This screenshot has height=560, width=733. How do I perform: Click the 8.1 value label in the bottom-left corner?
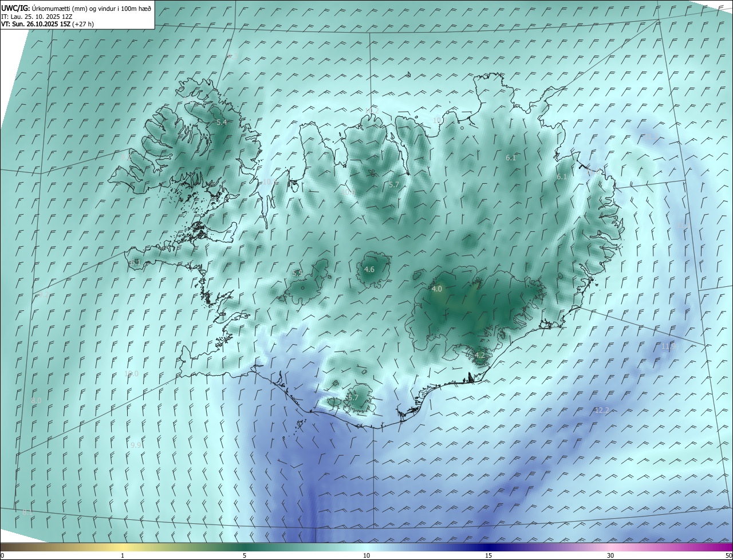27,512
